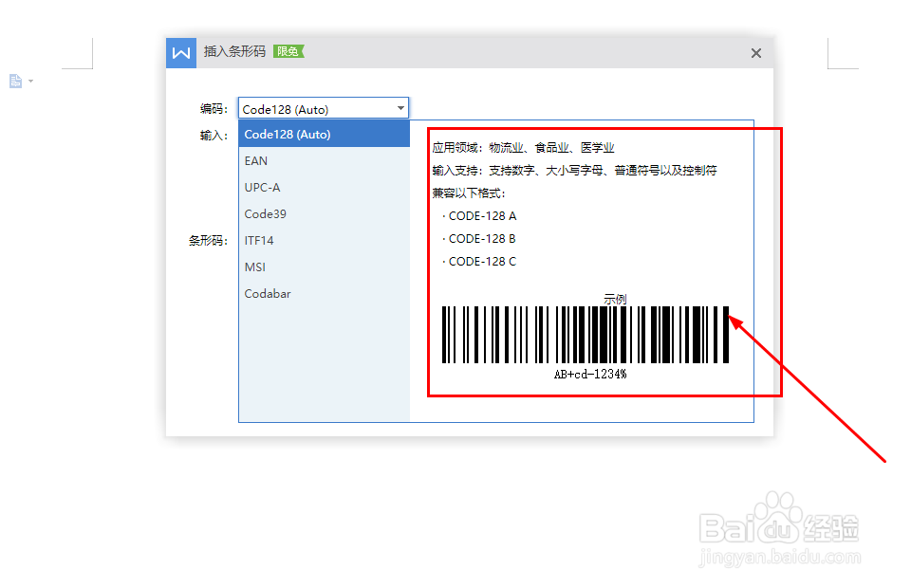
Task: Click the WPS Writer logo icon
Action: [181, 53]
